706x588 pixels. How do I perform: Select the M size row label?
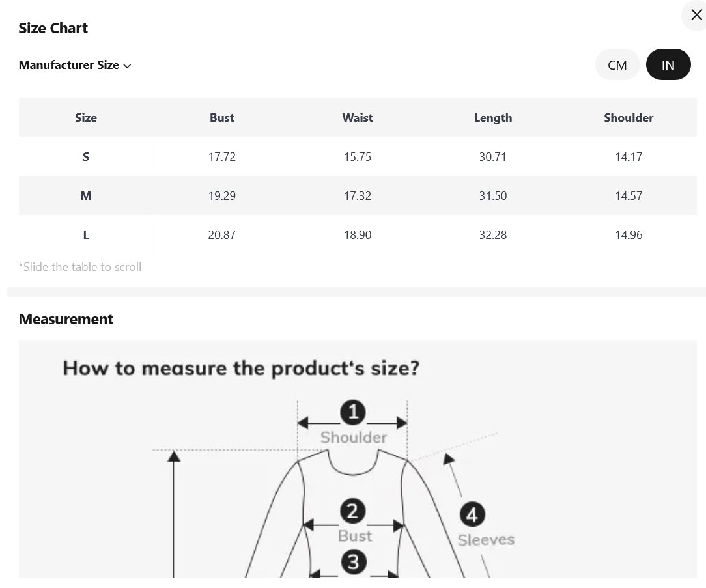pyautogui.click(x=86, y=196)
